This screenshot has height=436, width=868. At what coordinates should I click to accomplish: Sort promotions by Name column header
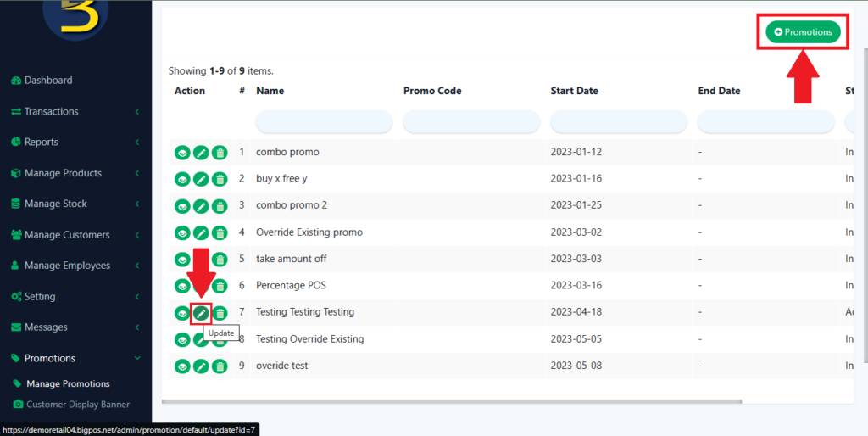click(x=270, y=91)
